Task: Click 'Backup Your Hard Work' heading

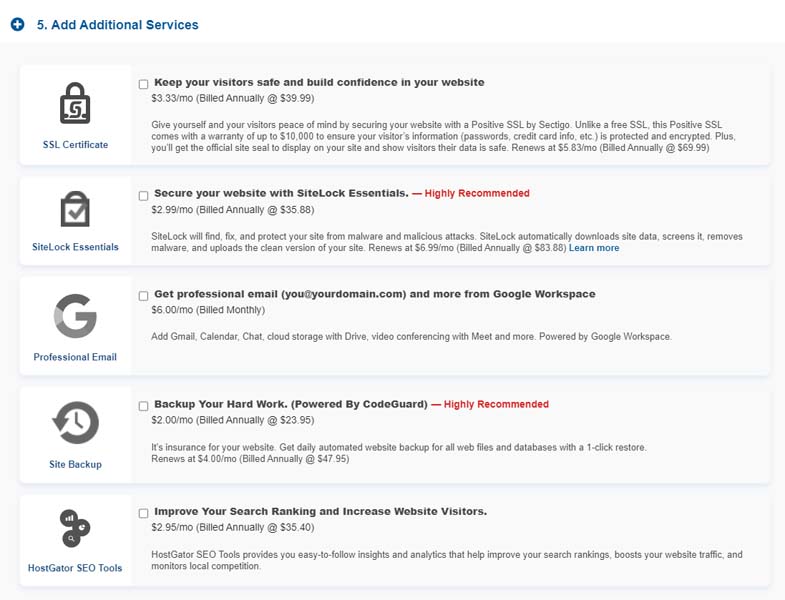Action: coord(291,404)
